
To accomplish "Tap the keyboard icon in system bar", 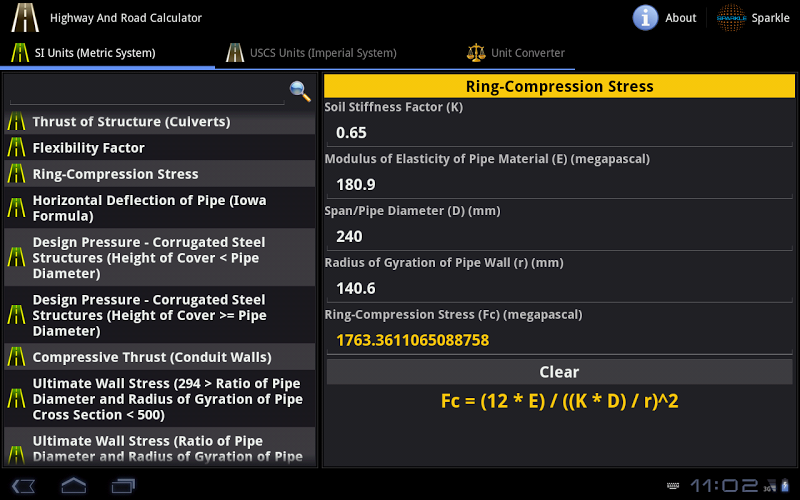I will coord(673,486).
